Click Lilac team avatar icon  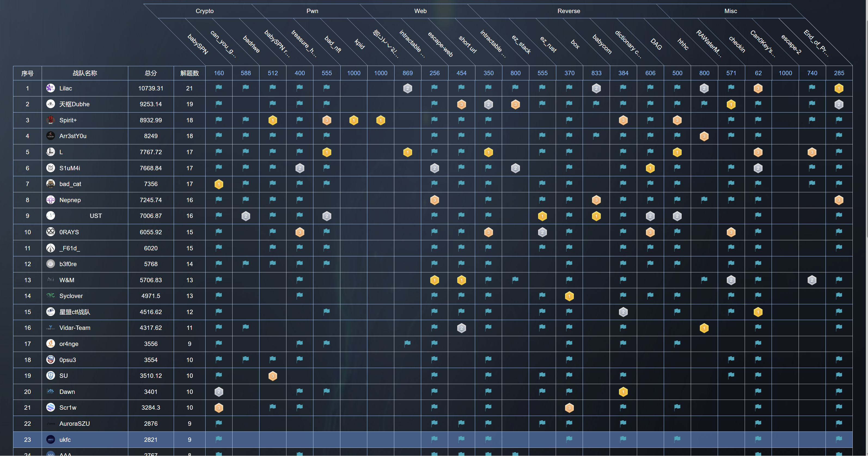[51, 88]
